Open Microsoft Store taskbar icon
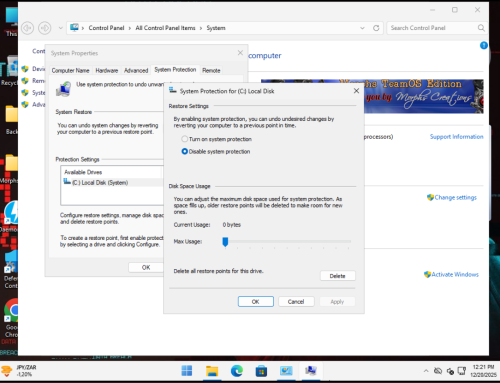The image size is (500, 383). (x=261, y=371)
